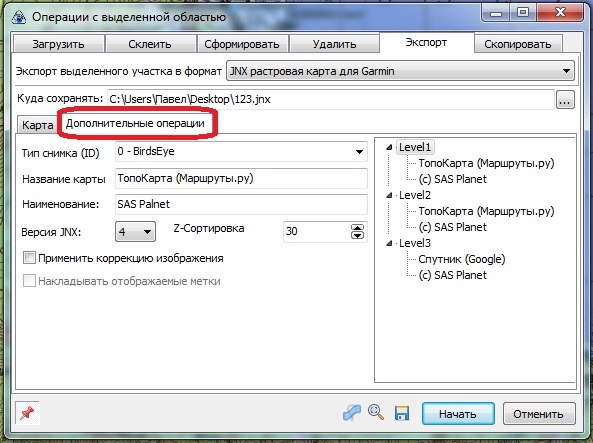Switch to the Карта sub-tab
Image resolution: width=593 pixels, height=443 pixels.
tap(37, 125)
